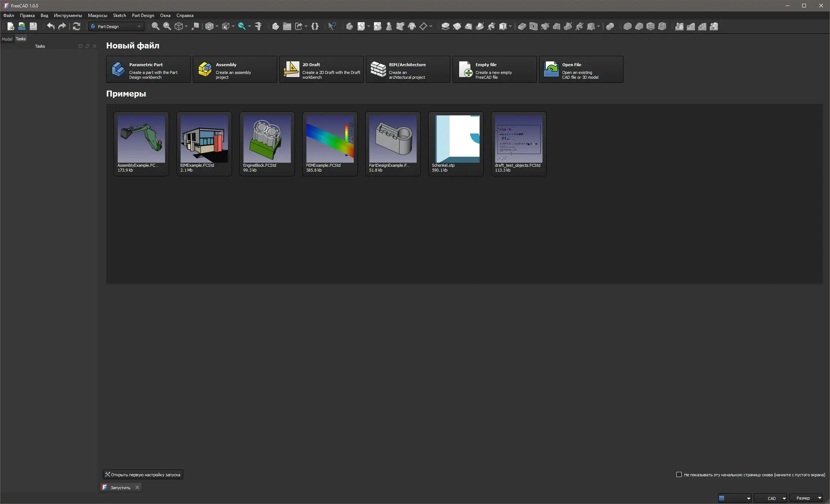Screen dimensions: 830x504
Task: Open the Part Design workbench dropdown
Action: (x=116, y=26)
